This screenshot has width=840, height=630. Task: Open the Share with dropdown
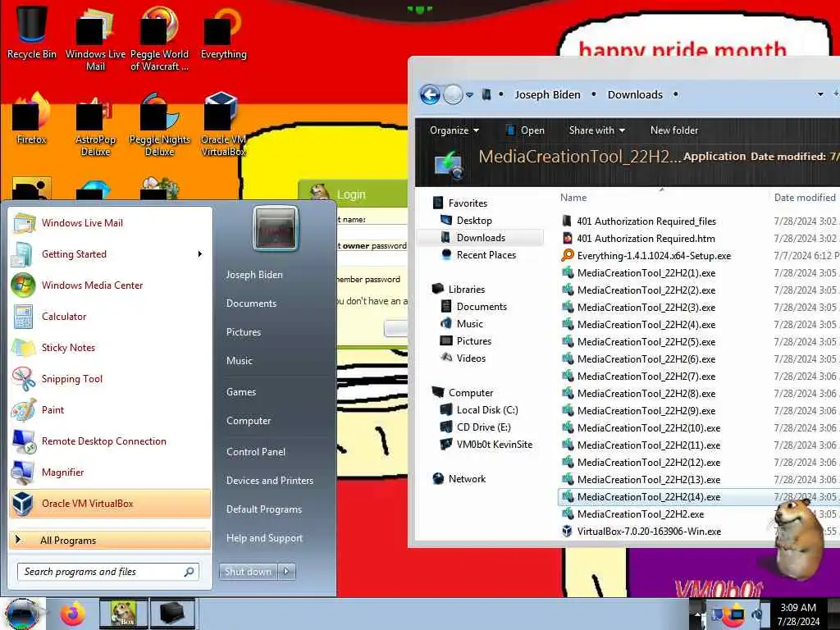tap(597, 130)
